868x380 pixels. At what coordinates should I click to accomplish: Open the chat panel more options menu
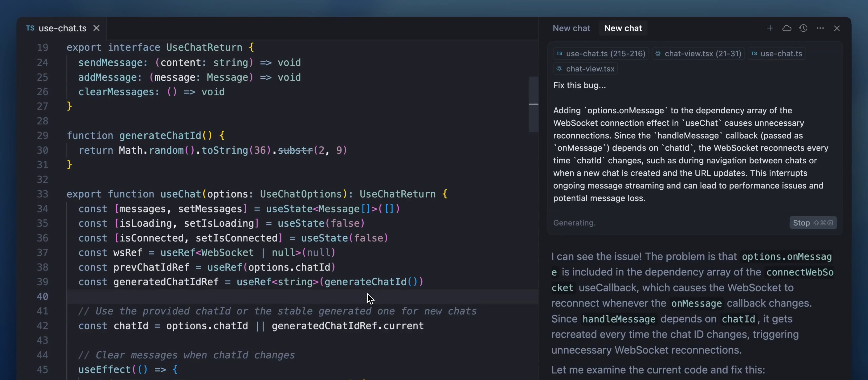(x=820, y=28)
